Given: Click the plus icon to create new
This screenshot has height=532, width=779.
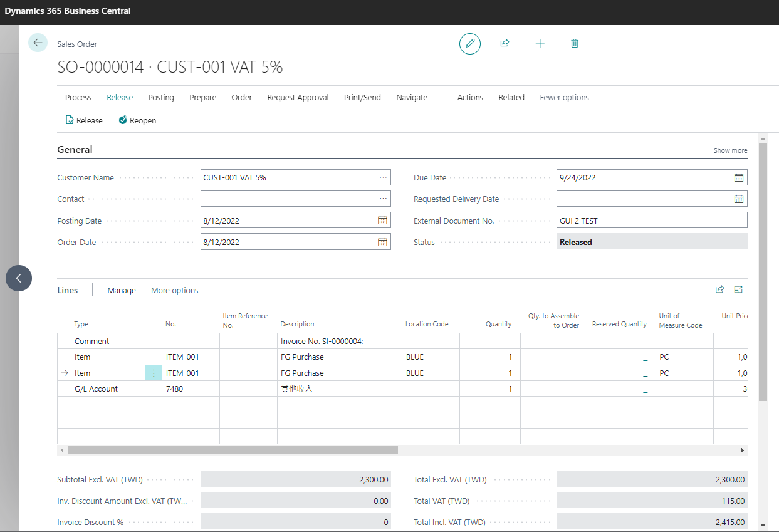Looking at the screenshot, I should (x=540, y=43).
